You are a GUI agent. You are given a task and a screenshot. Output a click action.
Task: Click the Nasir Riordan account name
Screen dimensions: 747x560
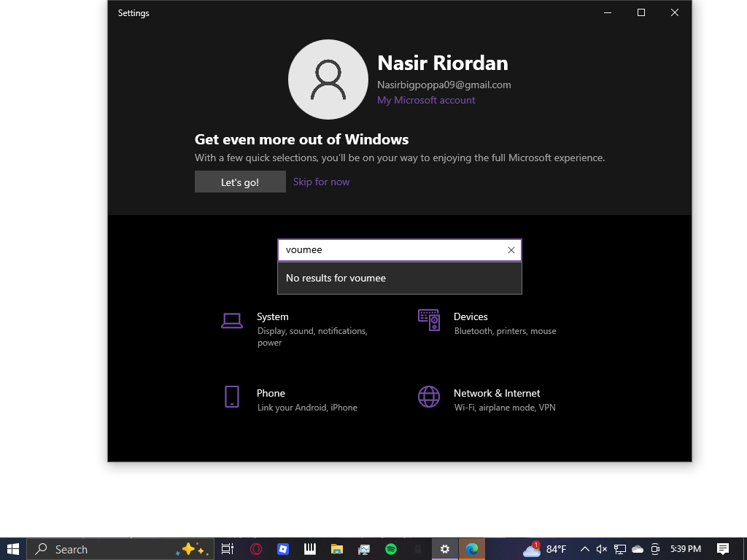point(443,63)
